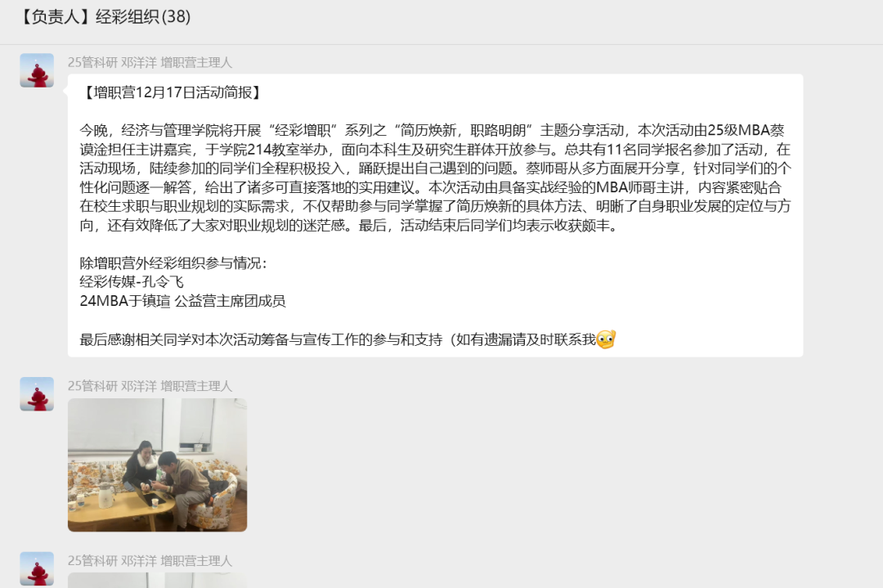
Task: Open the partially visible bottom sender avatar
Action: pyautogui.click(x=37, y=569)
